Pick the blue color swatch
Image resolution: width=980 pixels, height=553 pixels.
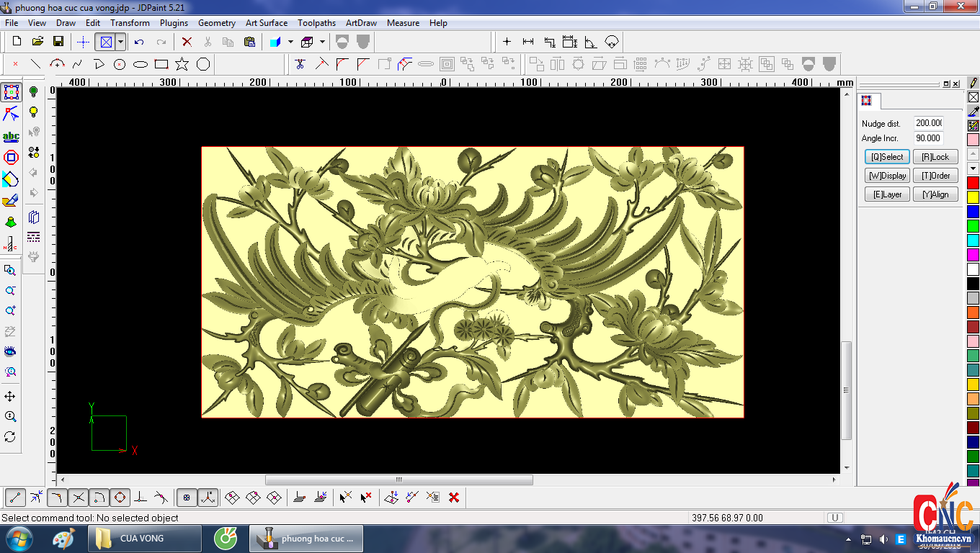pyautogui.click(x=973, y=212)
